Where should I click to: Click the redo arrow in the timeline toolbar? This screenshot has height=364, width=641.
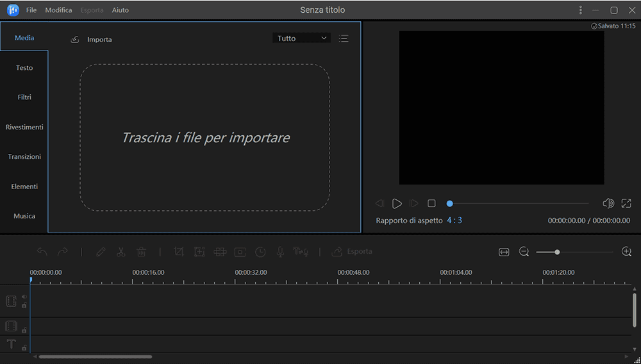[x=63, y=252]
